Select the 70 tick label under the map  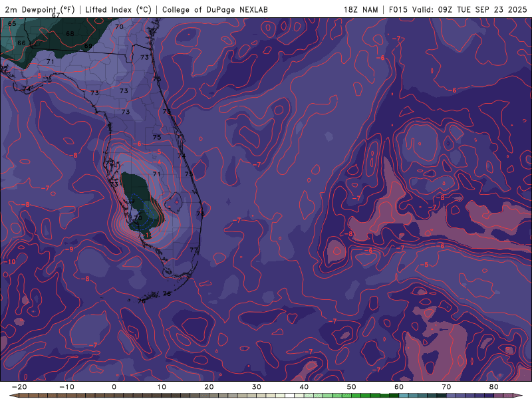(446, 387)
